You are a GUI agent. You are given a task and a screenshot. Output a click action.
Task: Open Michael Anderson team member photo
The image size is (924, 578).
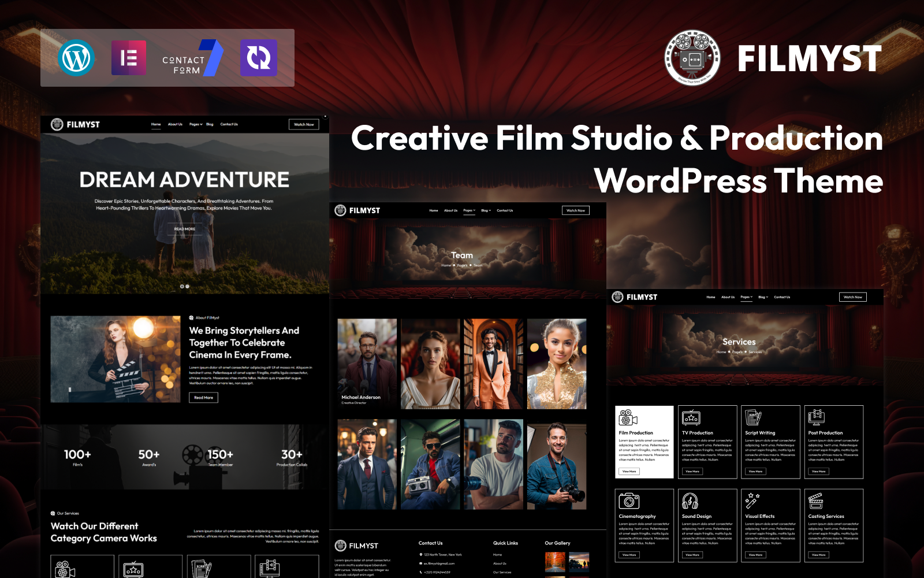point(367,363)
